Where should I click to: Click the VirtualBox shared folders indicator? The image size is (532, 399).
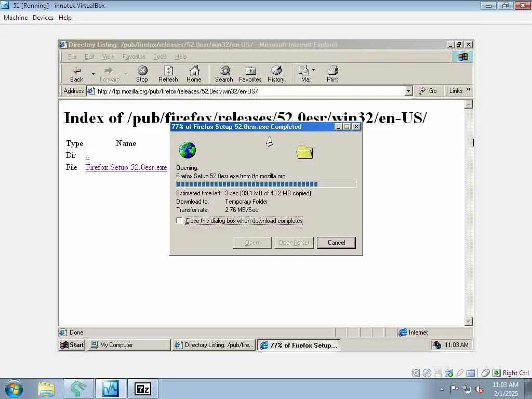[x=471, y=373]
